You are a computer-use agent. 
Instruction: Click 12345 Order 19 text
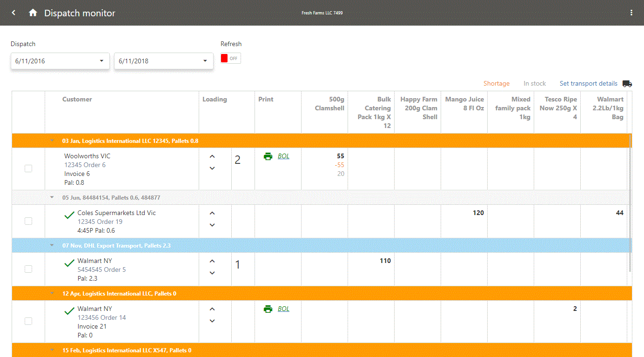pyautogui.click(x=100, y=222)
